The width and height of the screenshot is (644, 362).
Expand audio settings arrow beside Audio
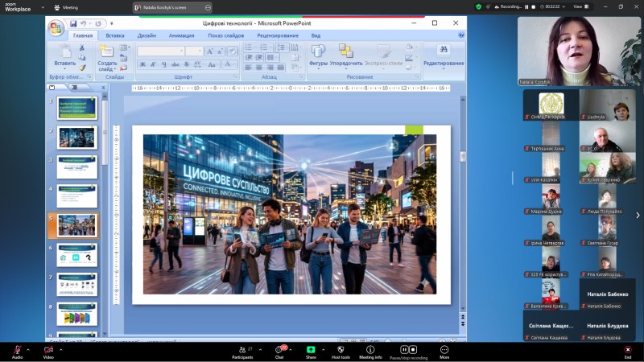tap(29, 349)
